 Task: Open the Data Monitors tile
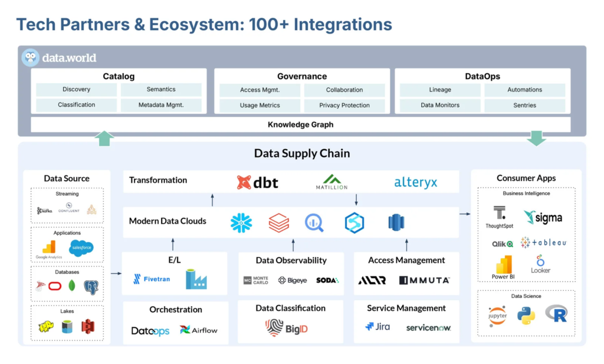(440, 105)
